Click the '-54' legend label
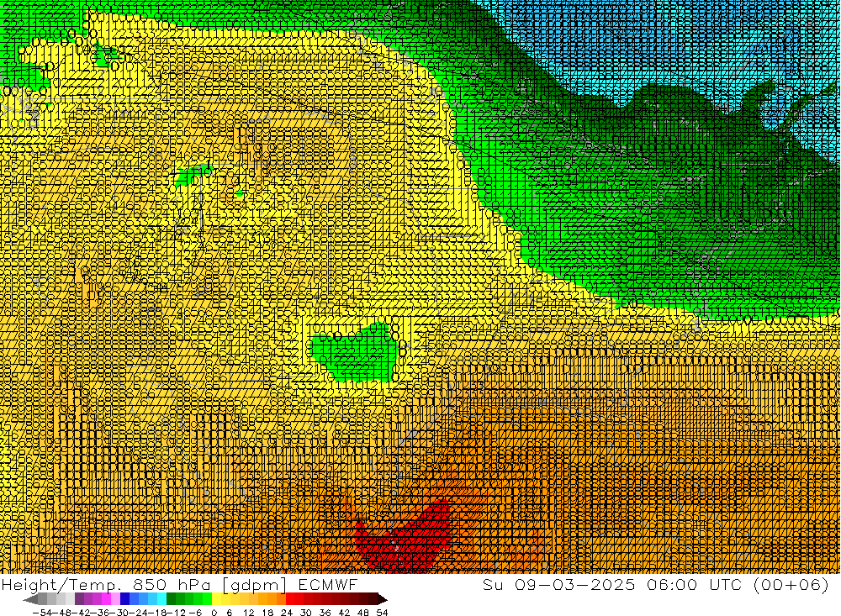The width and height of the screenshot is (841, 616). click(42, 613)
